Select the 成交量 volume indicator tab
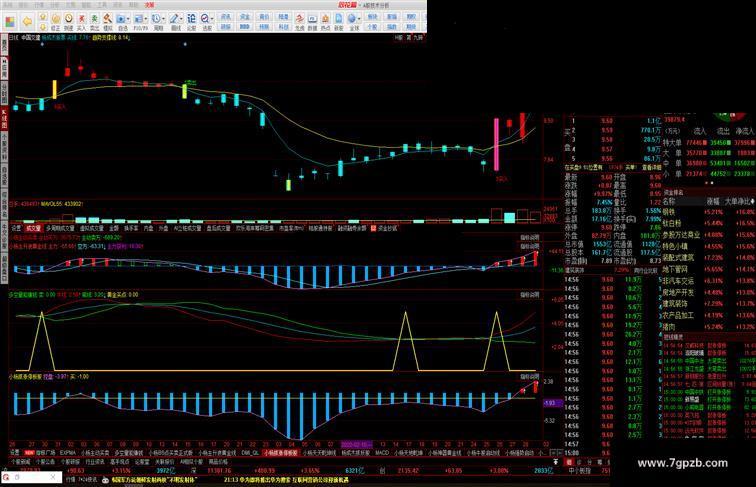 coord(33,228)
